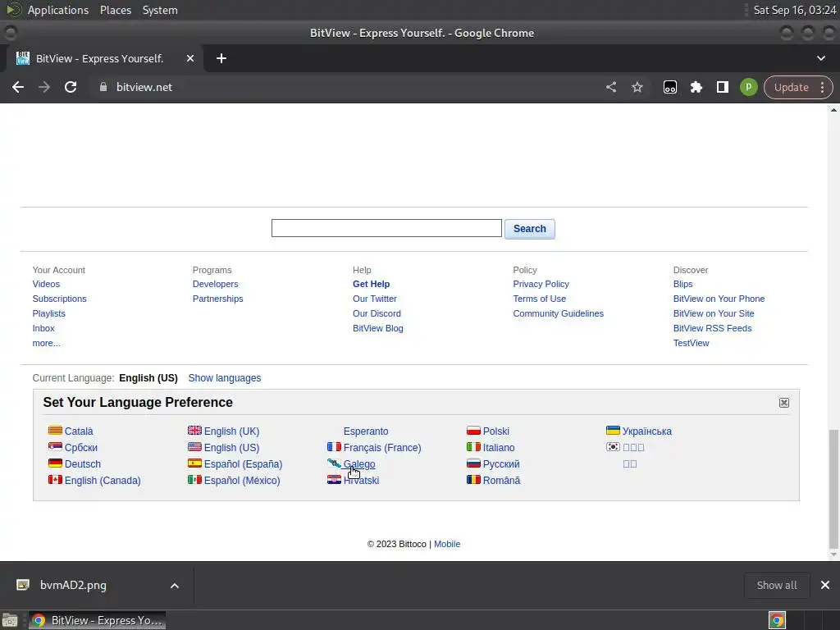Bookmark this page with the star icon

[637, 87]
